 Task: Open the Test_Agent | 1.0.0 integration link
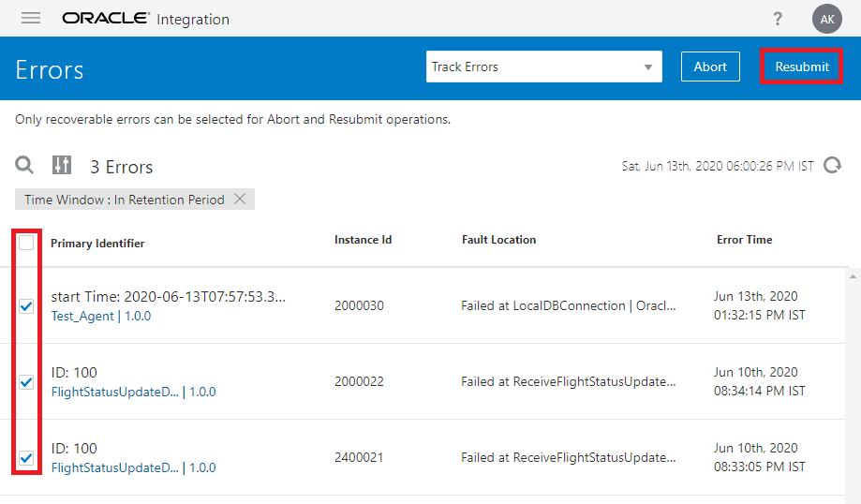[101, 317]
